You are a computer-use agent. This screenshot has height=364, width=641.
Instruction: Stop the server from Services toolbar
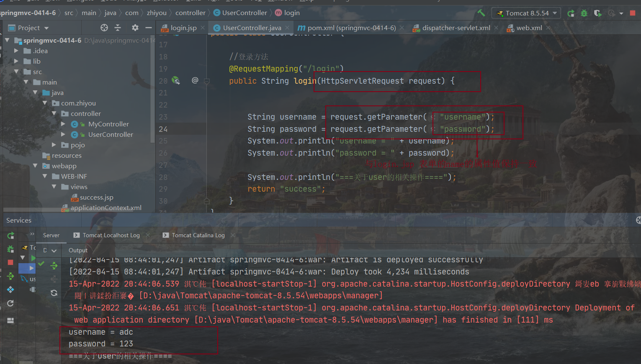pos(10,262)
